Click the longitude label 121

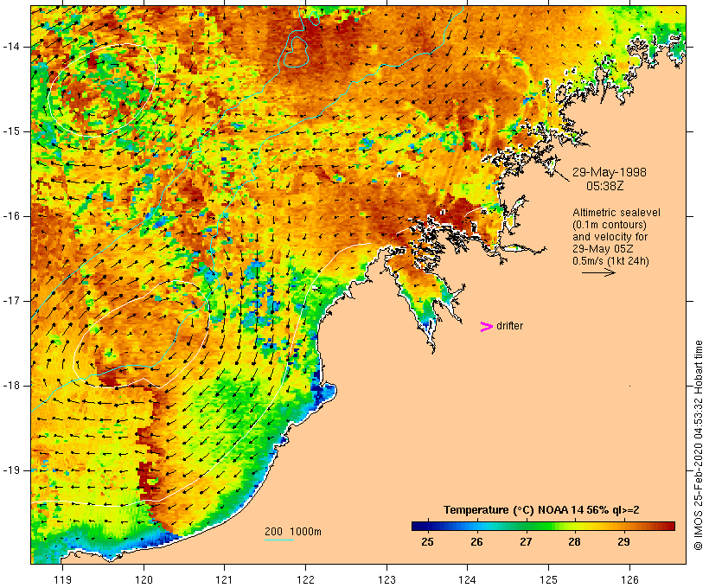[x=224, y=579]
